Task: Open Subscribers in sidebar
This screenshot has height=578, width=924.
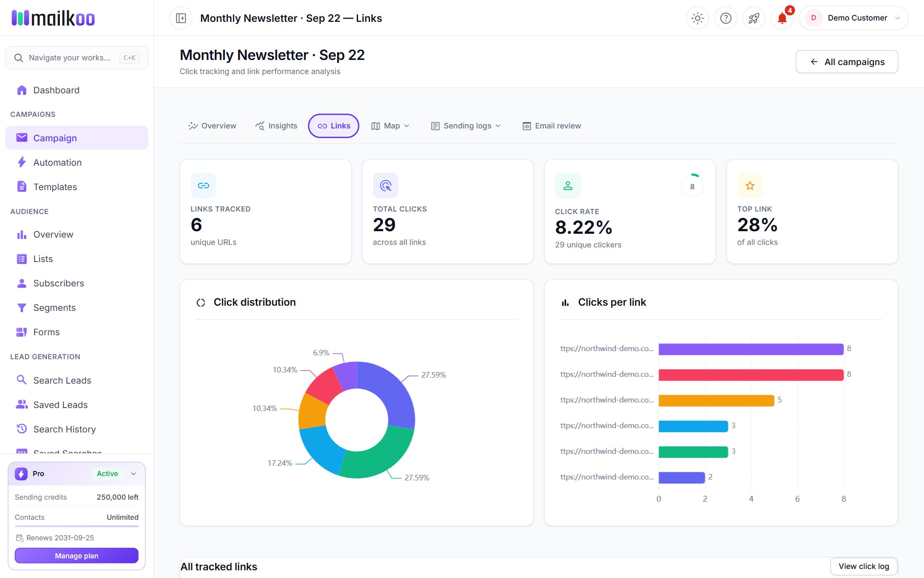Action: click(x=77, y=283)
